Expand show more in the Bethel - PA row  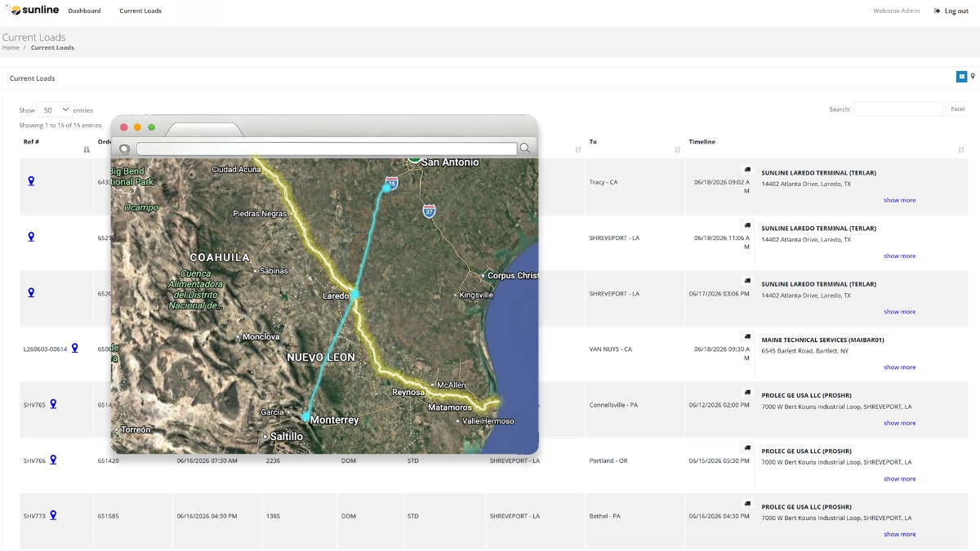click(x=899, y=534)
